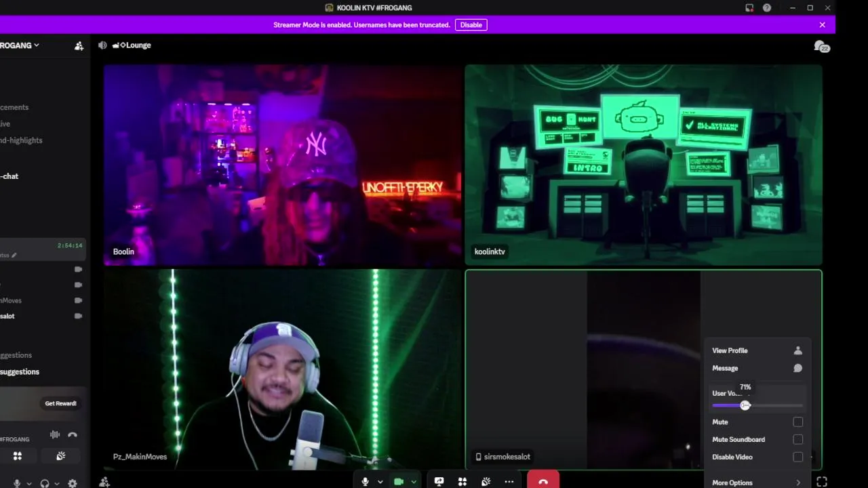The height and width of the screenshot is (488, 868).
Task: Open Activities button in sidebar voice panel
Action: 18,456
